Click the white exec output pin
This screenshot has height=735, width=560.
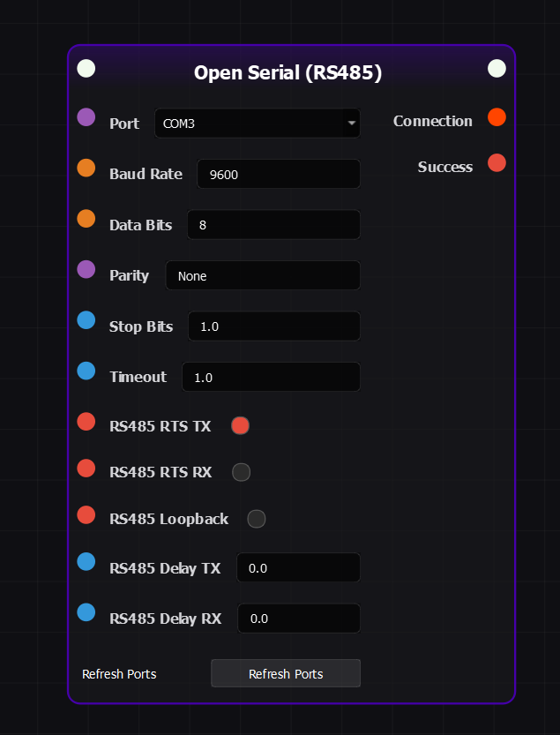[x=497, y=69]
